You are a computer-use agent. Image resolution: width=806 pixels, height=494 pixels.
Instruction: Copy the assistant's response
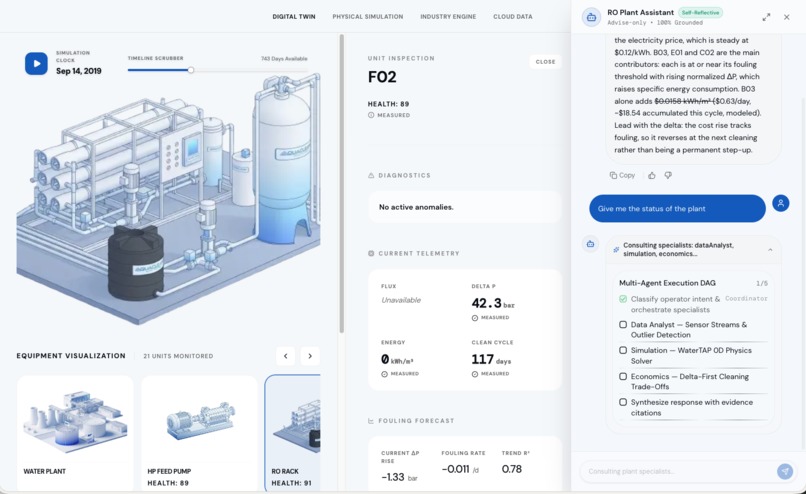coord(622,175)
